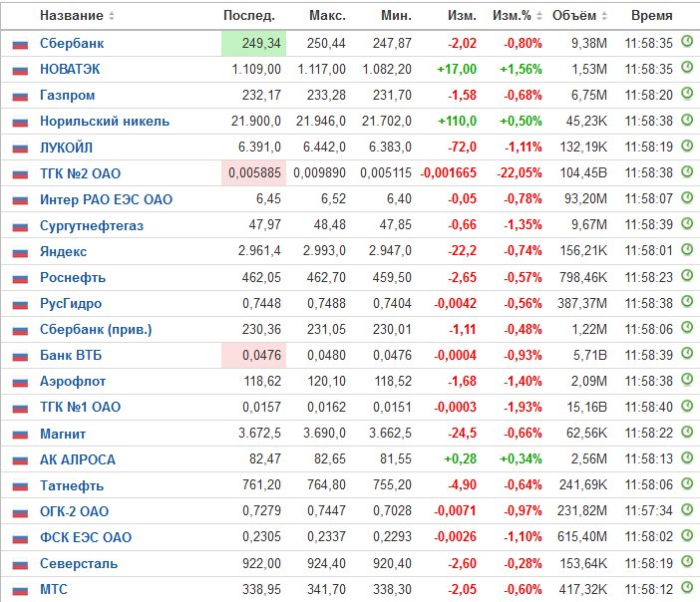
Task: Open the Сбербанк (прив.) stock link
Action: (96, 329)
